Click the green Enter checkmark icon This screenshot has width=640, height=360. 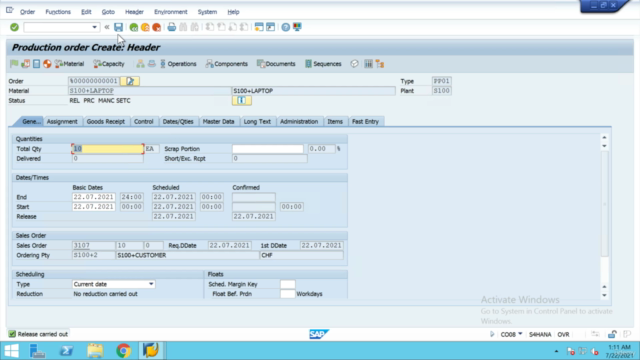14,27
